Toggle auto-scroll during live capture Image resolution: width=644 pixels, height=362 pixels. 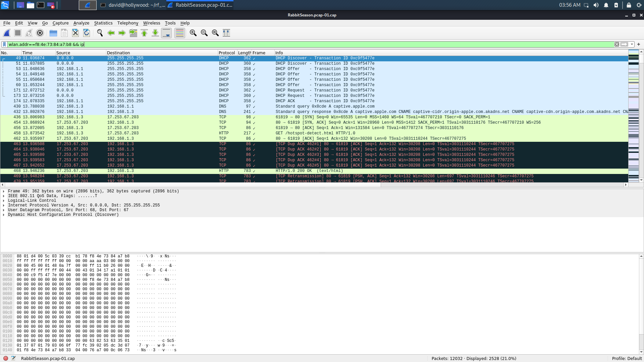(x=166, y=33)
